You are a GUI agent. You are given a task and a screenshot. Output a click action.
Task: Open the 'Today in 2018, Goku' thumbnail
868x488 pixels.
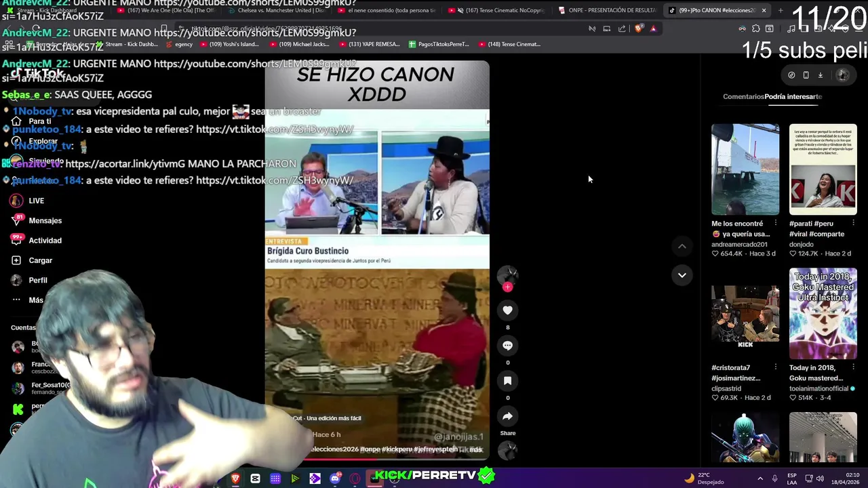[823, 313]
